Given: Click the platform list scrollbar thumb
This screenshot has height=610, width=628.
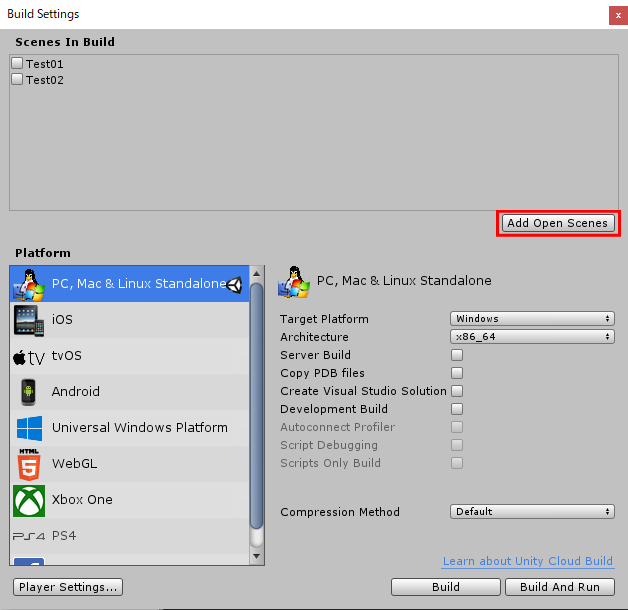Looking at the screenshot, I should 256,405.
